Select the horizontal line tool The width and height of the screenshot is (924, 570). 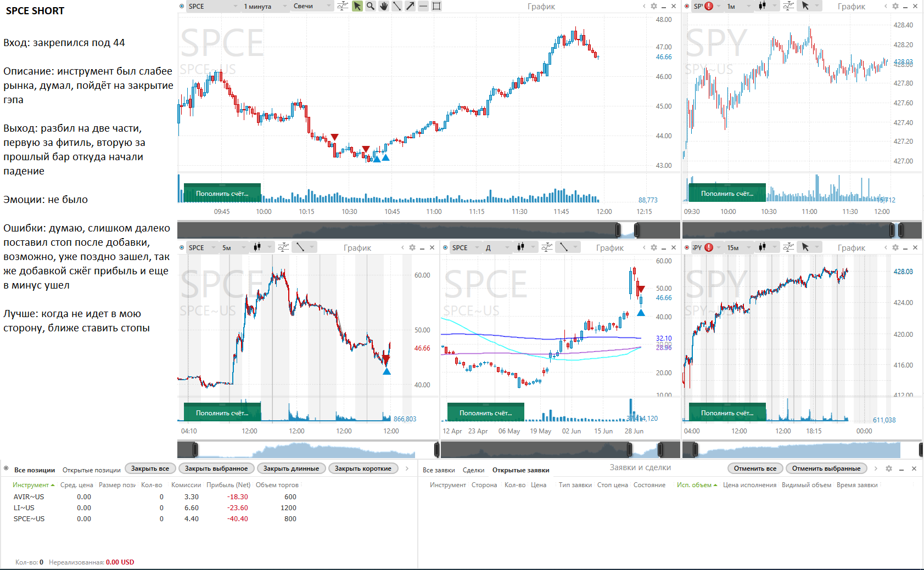423,6
